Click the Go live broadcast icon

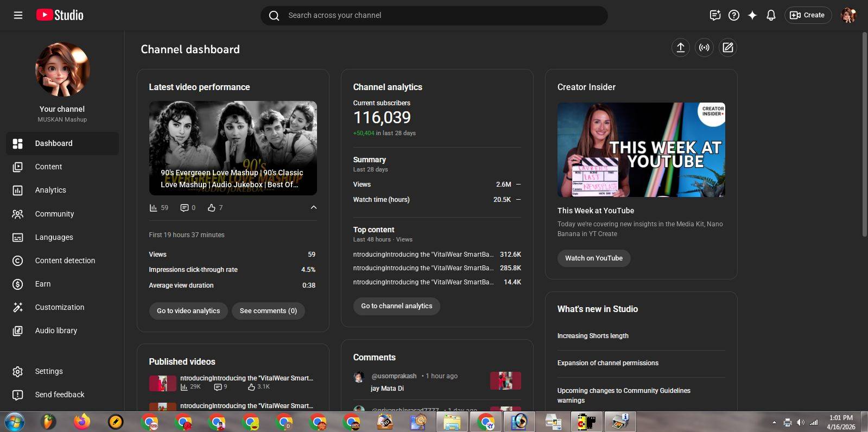tap(704, 48)
